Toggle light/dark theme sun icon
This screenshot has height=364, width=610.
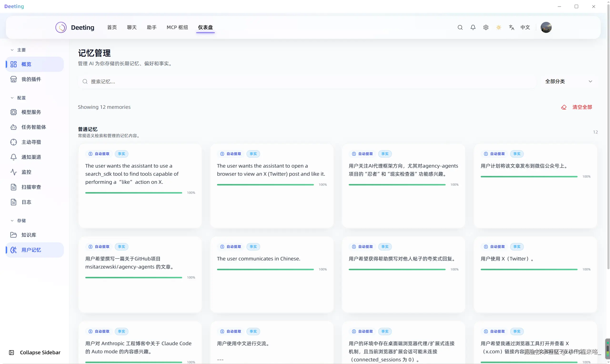[x=499, y=27]
